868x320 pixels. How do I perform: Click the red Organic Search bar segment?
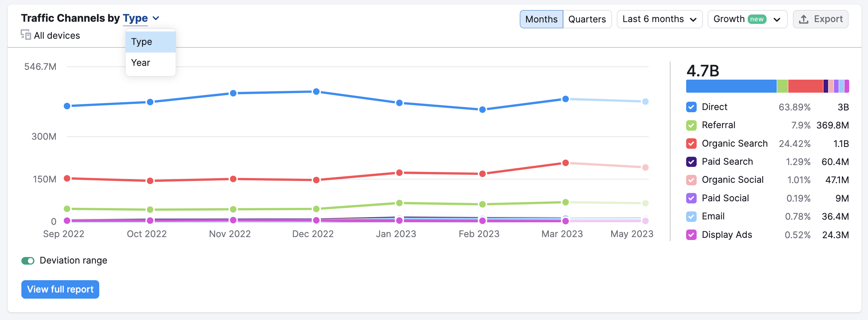806,86
